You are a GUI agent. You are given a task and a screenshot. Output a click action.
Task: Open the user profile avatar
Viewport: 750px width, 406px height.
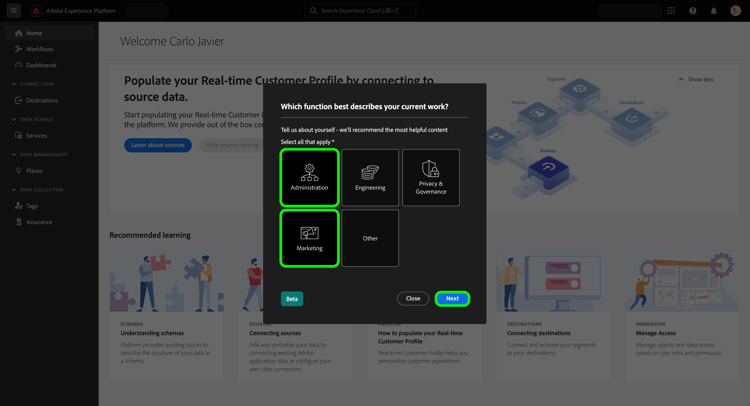[735, 11]
